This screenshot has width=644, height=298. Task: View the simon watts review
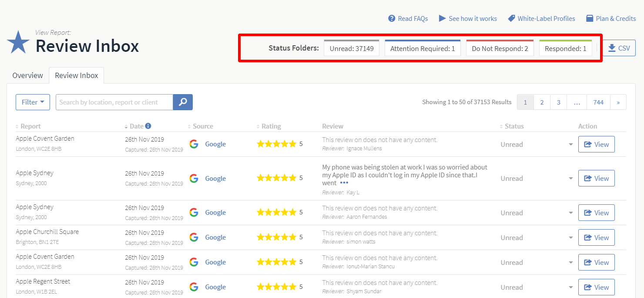(x=596, y=237)
